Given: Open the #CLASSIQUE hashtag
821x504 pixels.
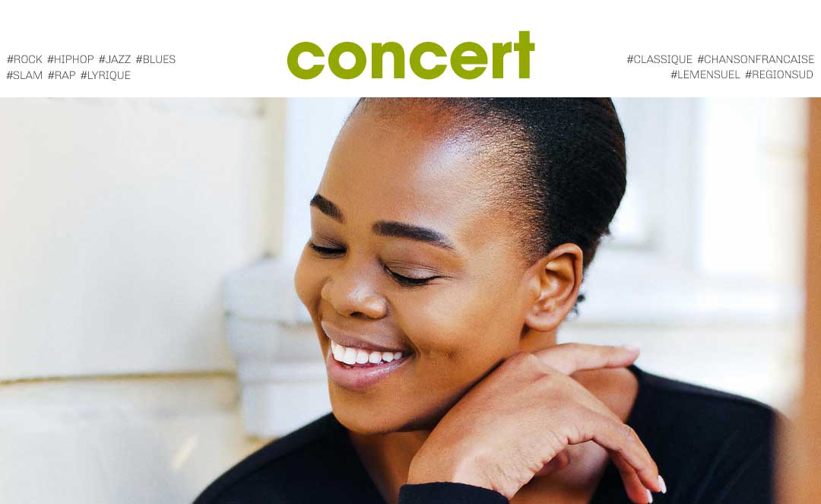Looking at the screenshot, I should click(660, 59).
